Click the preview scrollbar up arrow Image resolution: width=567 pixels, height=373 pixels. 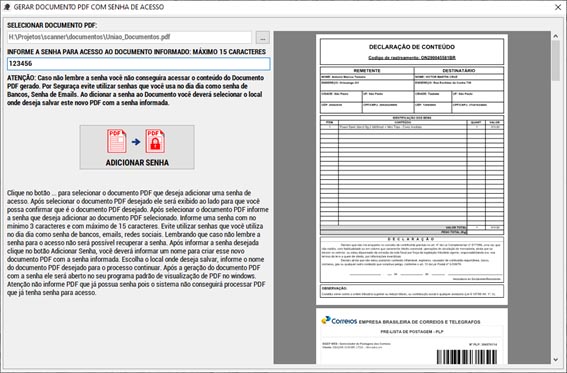[555, 36]
